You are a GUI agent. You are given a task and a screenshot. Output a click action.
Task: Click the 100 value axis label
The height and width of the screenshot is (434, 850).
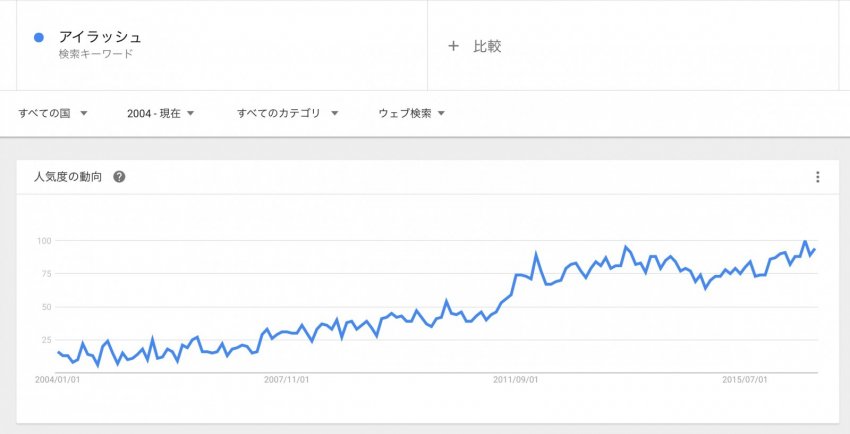43,241
